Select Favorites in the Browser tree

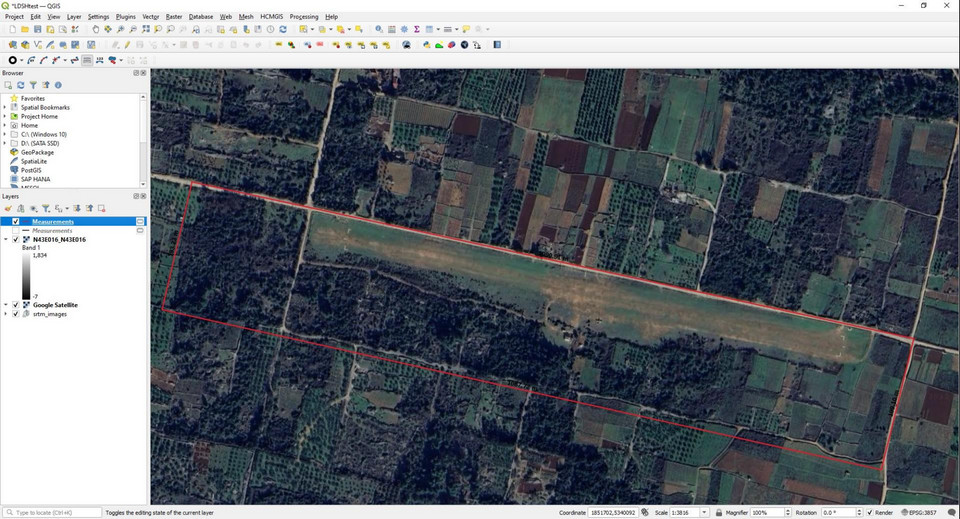(32, 99)
